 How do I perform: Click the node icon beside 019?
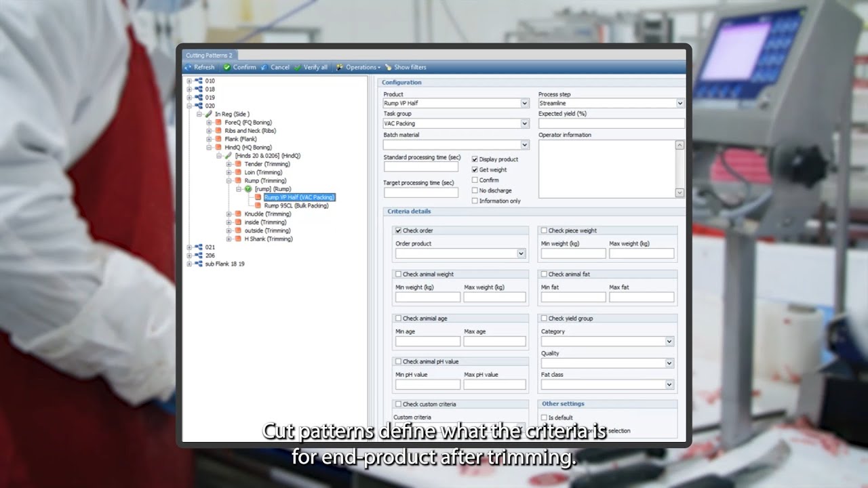coord(199,98)
